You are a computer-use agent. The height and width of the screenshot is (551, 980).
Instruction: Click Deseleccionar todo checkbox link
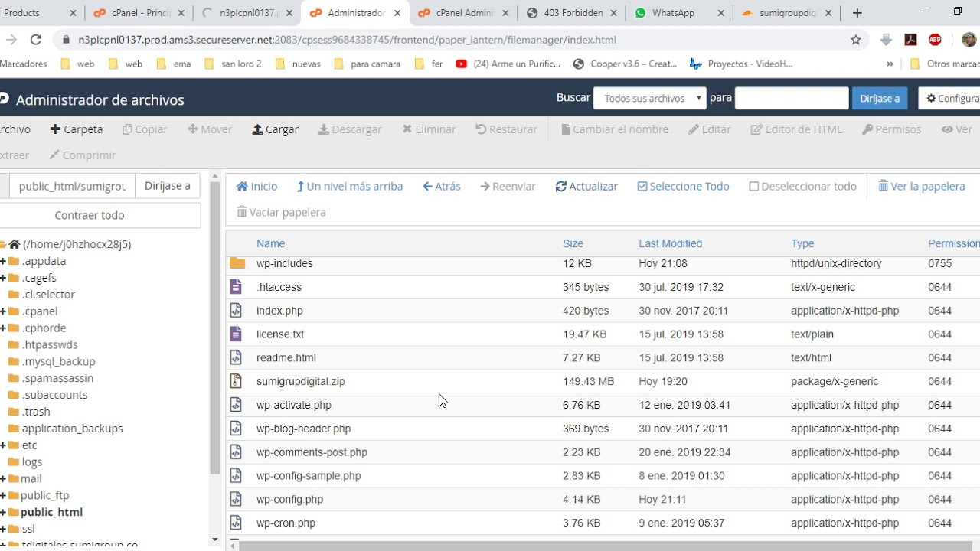click(803, 187)
